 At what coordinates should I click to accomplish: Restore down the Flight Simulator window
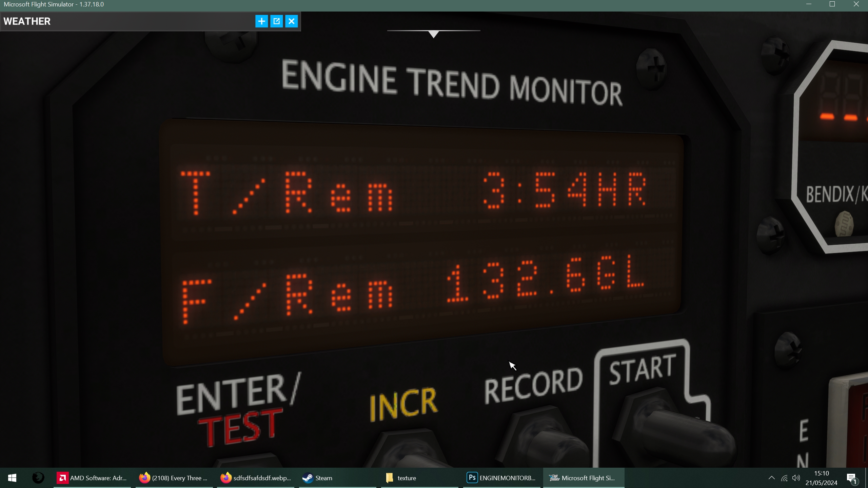(832, 4)
